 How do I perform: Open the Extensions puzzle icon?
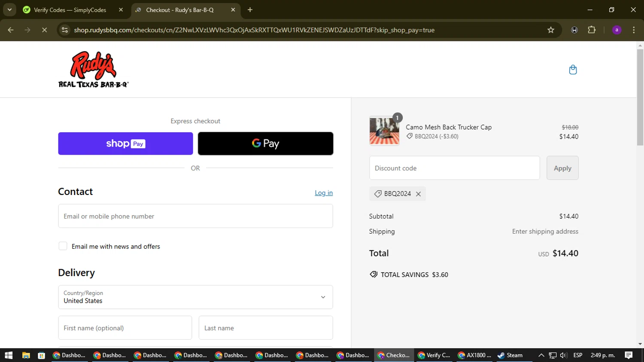(x=592, y=30)
